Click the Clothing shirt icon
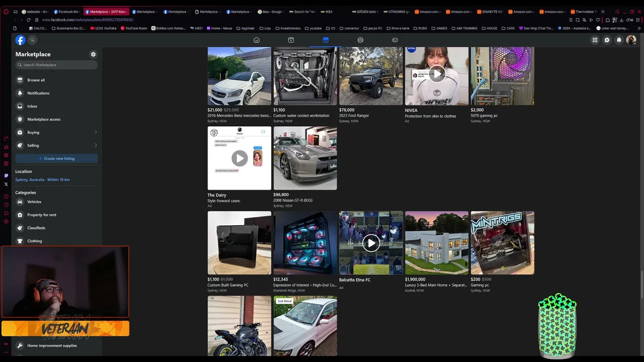This screenshot has height=362, width=644. [x=20, y=241]
